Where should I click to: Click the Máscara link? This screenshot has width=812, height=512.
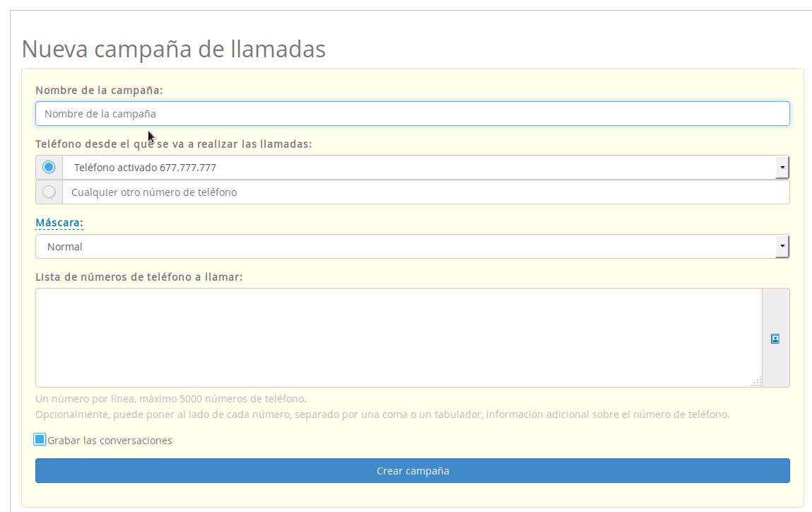[x=59, y=222]
